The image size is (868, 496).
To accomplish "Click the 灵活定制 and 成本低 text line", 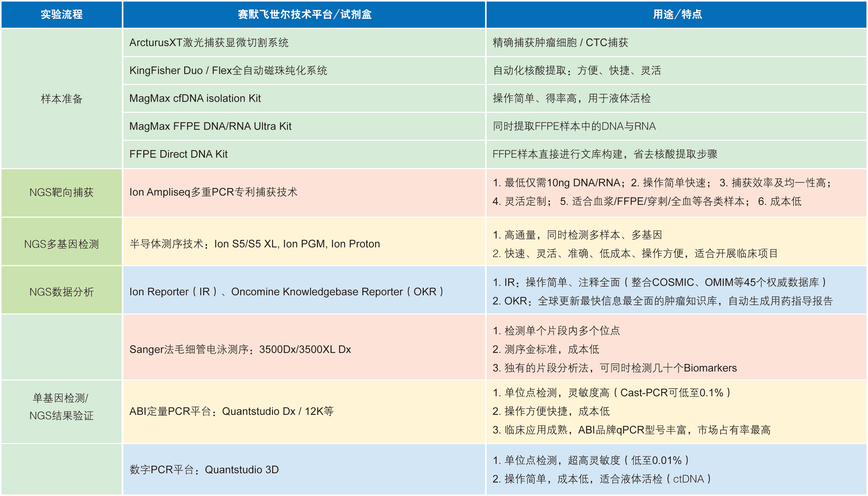I will (x=646, y=202).
